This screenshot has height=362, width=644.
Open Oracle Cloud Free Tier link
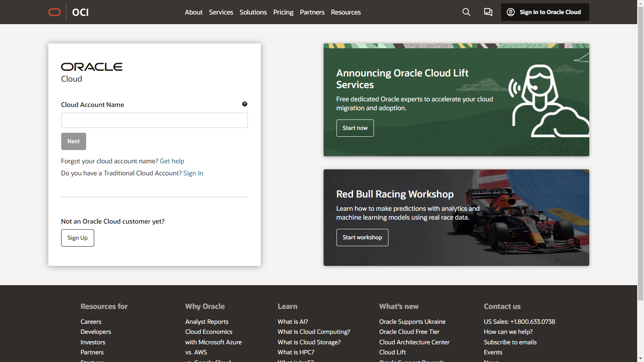pos(409,332)
